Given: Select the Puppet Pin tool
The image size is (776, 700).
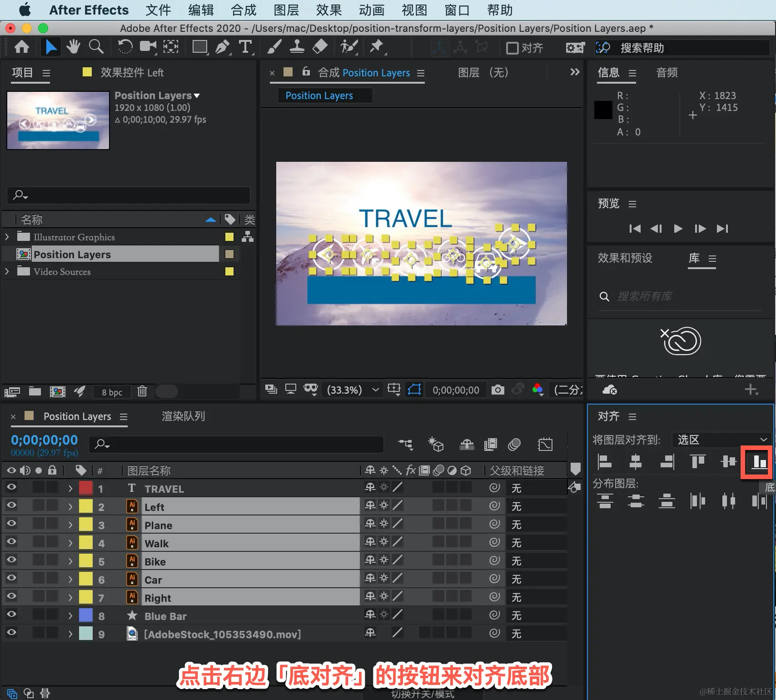Looking at the screenshot, I should coord(377,47).
